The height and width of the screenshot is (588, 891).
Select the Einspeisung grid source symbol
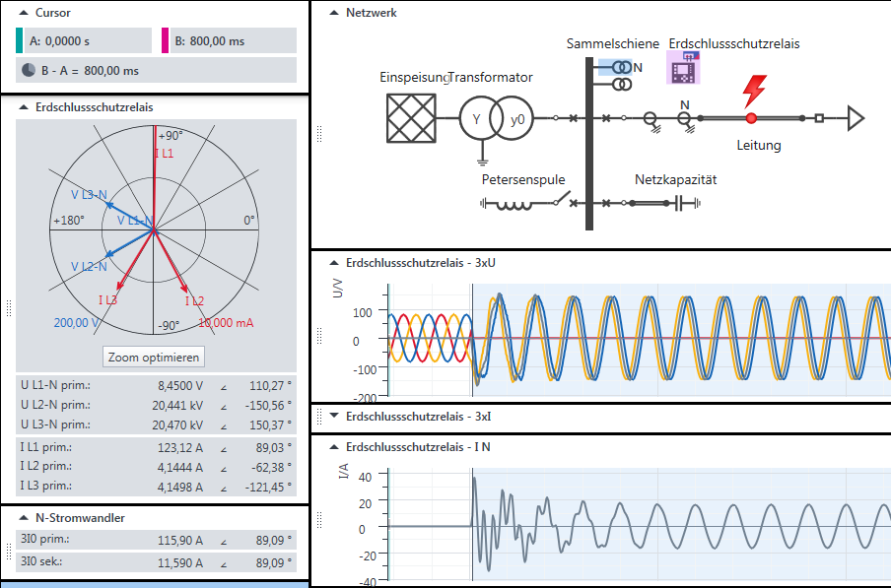[411, 118]
